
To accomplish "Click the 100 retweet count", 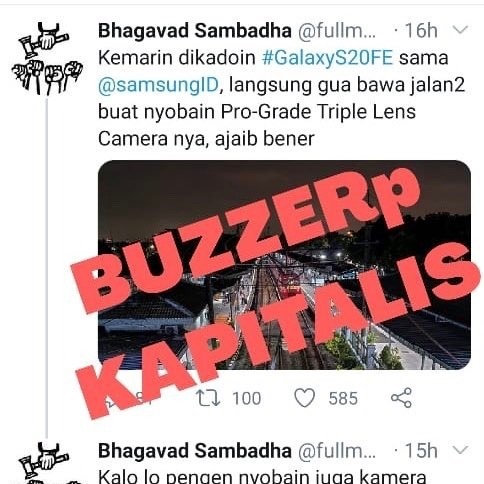I will point(246,398).
